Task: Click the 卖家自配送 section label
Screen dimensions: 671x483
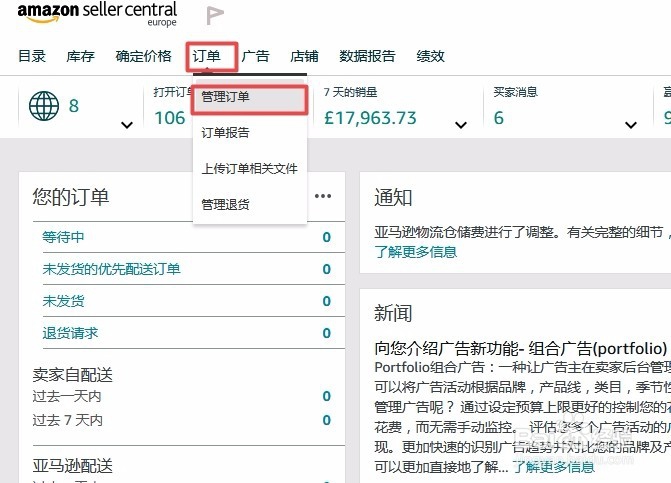Action: click(72, 375)
